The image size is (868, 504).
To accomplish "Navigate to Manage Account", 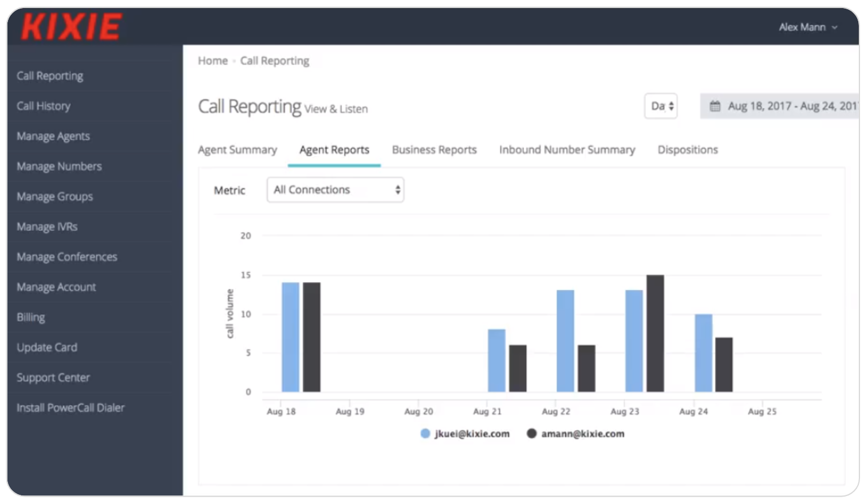I will (56, 287).
